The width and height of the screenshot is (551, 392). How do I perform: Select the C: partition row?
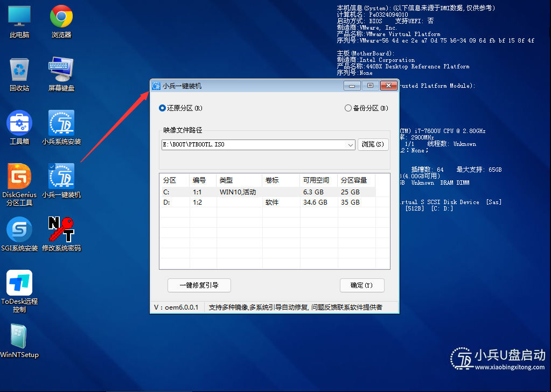(267, 192)
